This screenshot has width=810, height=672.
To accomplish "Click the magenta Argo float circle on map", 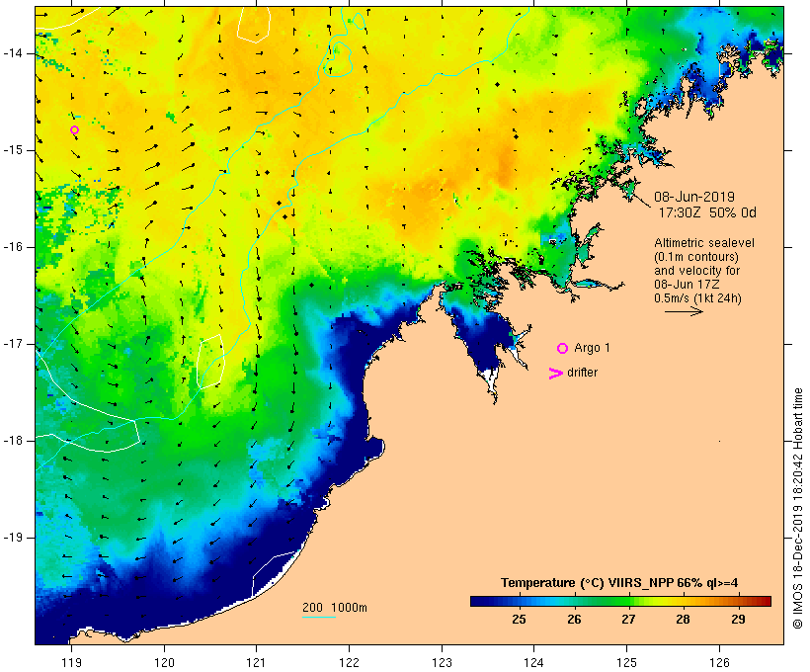I will [x=74, y=129].
